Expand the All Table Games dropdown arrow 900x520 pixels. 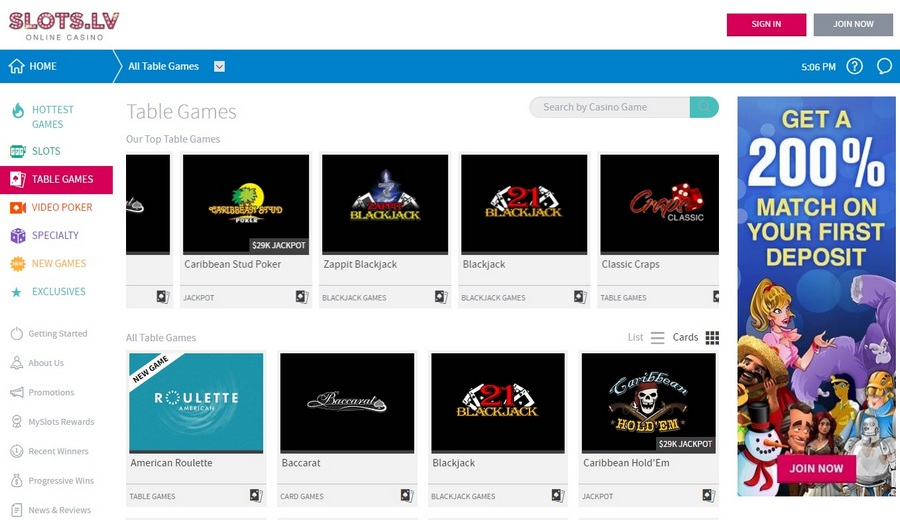coord(219,67)
